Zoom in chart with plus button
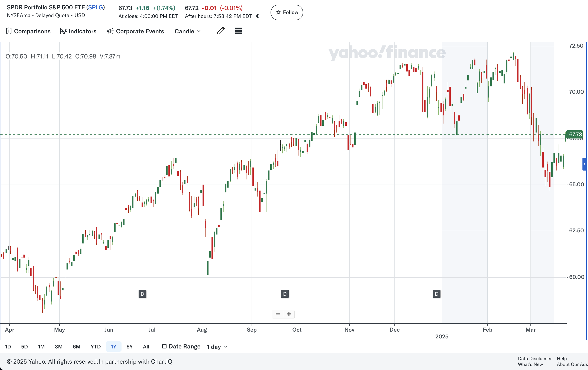Viewport: 588px width, 370px height. tap(289, 314)
